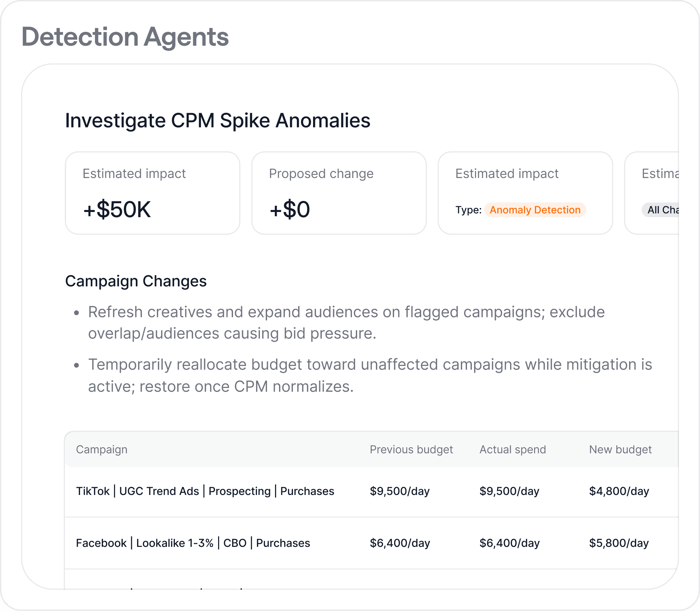
Task: Click the Detection Agents page heading
Action: [x=125, y=37]
